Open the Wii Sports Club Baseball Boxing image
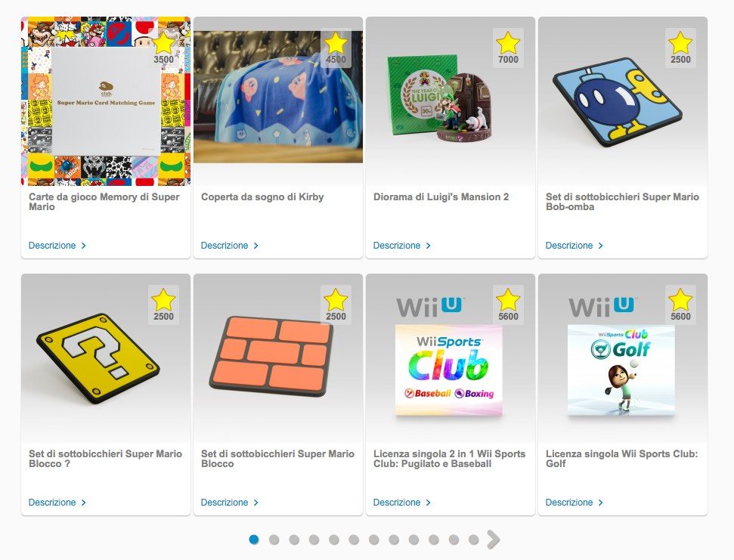 point(449,370)
